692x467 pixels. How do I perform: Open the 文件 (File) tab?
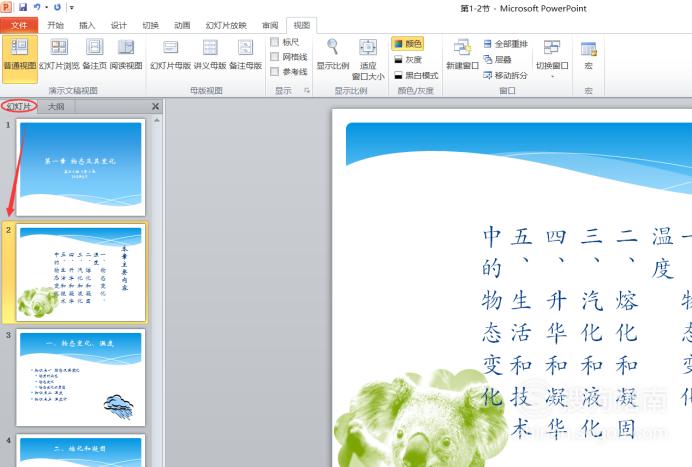[19, 26]
